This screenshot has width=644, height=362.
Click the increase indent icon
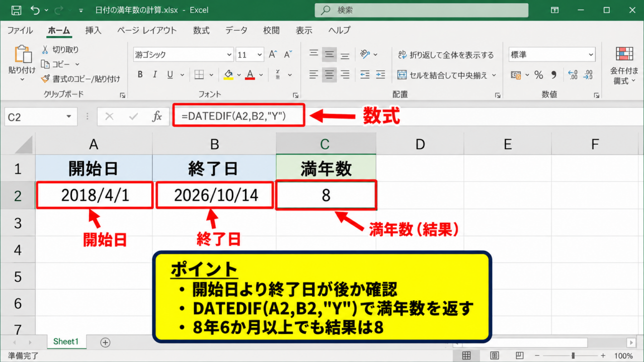click(x=381, y=75)
